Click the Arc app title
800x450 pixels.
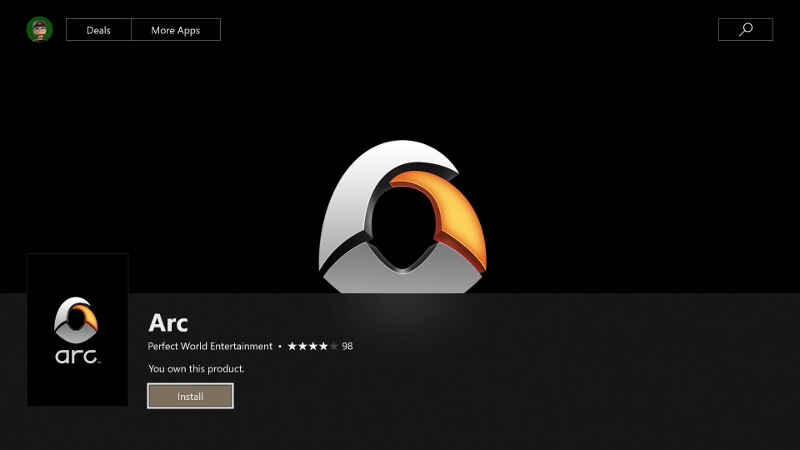(x=168, y=322)
